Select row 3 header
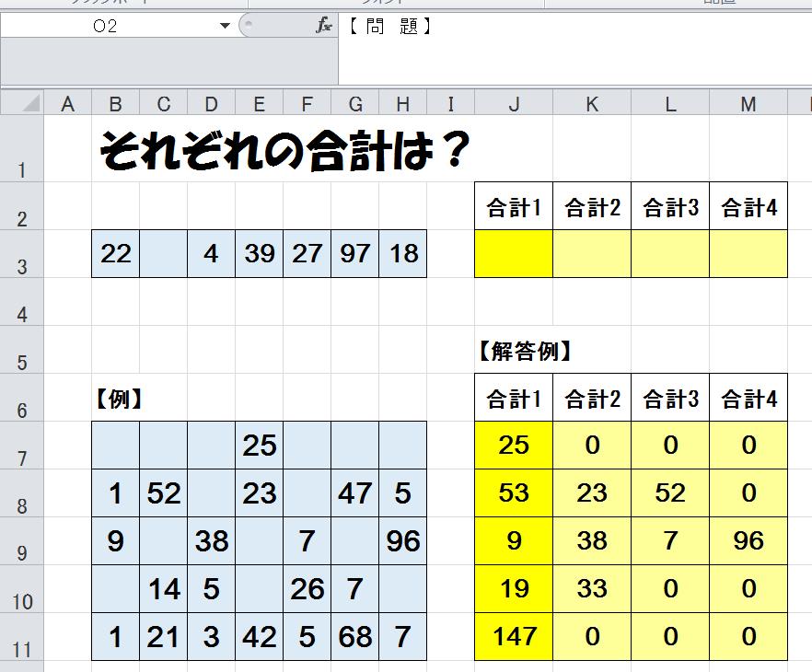This screenshot has height=672, width=812. click(x=22, y=254)
